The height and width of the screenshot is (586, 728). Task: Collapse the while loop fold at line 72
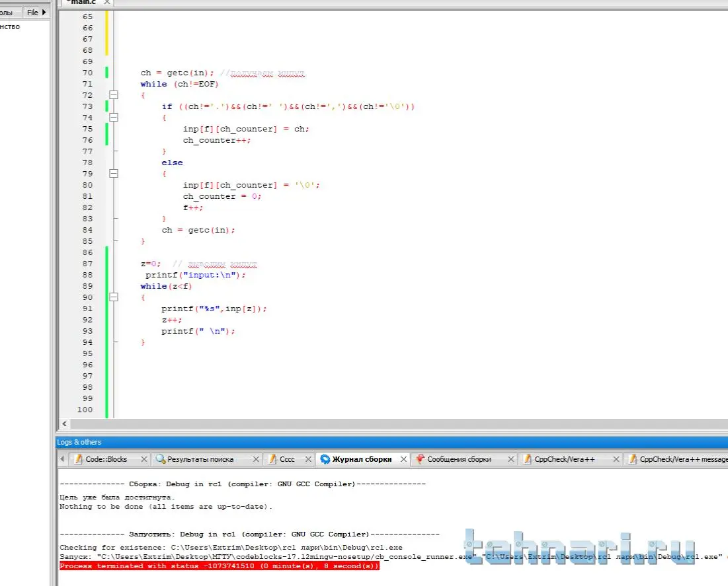click(114, 95)
